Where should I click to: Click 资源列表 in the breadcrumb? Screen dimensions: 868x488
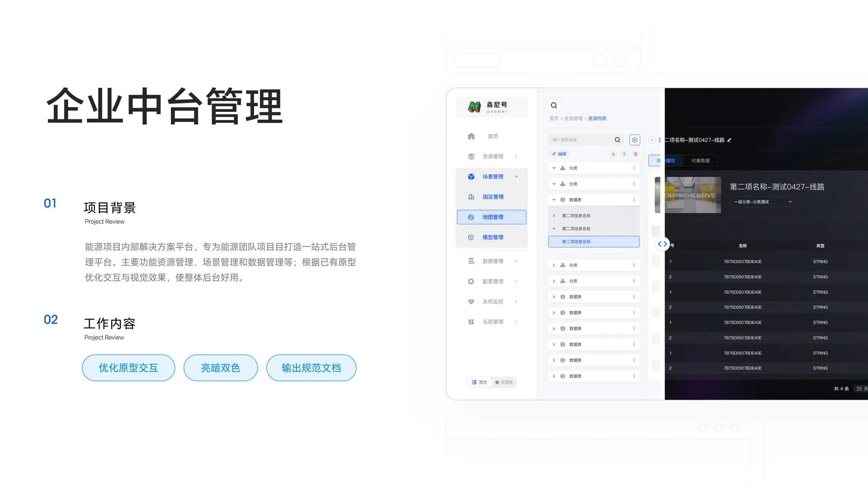coord(597,118)
